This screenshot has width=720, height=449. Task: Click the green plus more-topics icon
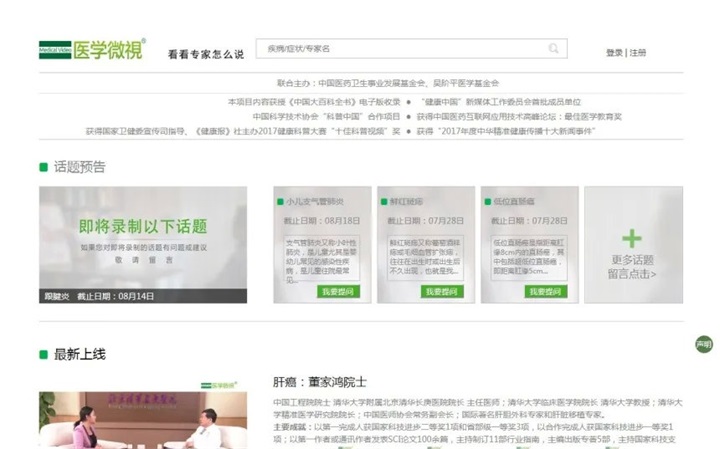632,238
